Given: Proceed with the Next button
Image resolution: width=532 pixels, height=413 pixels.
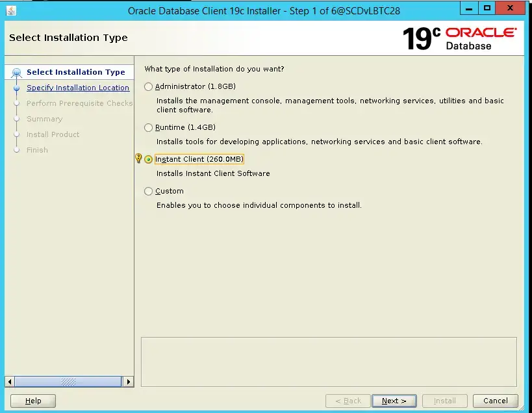Looking at the screenshot, I should pos(394,401).
